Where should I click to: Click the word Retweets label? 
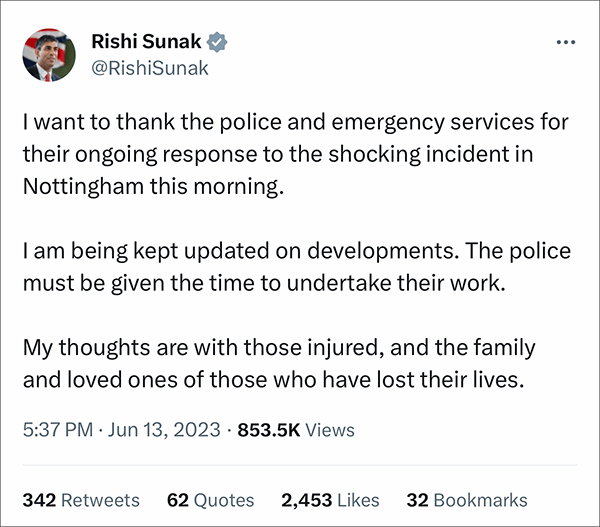click(100, 500)
